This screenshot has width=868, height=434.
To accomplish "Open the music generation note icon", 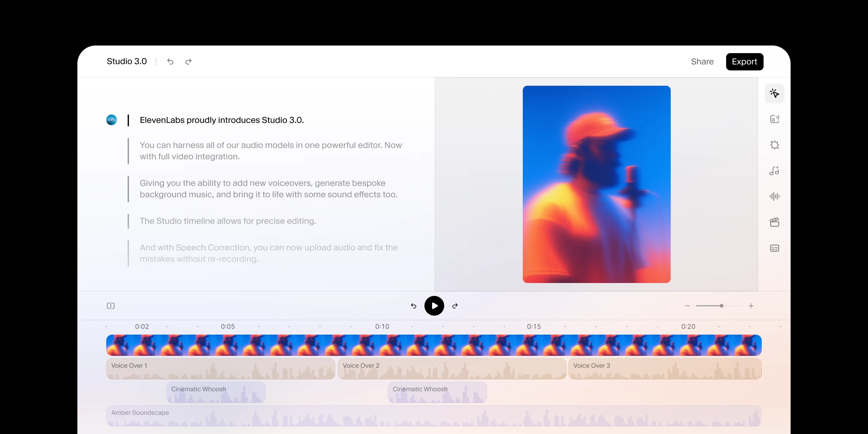I will pyautogui.click(x=774, y=171).
